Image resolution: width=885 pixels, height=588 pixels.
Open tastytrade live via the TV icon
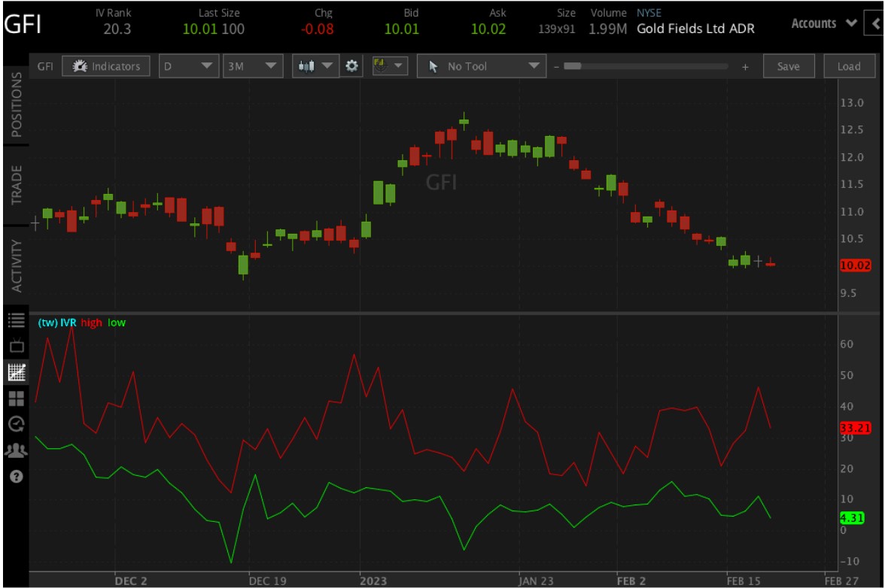(x=15, y=346)
